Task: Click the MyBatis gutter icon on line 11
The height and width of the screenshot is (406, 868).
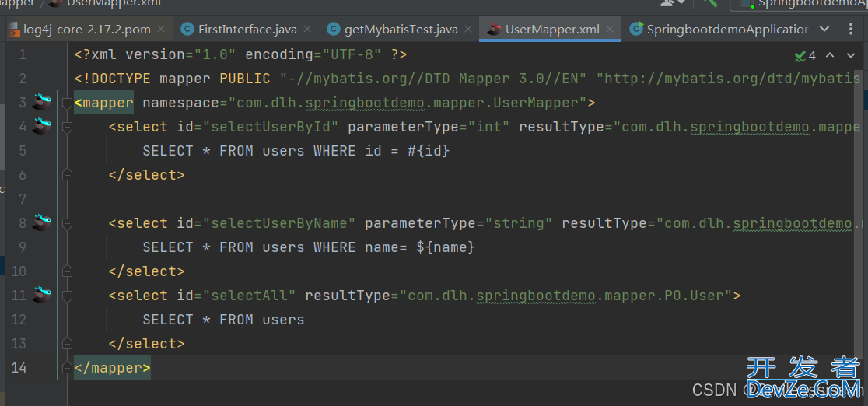Action: point(41,296)
